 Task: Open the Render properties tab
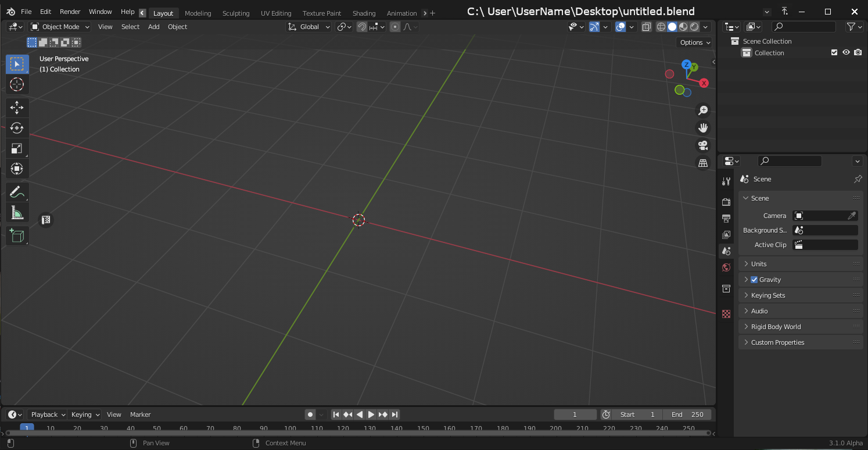pos(726,202)
